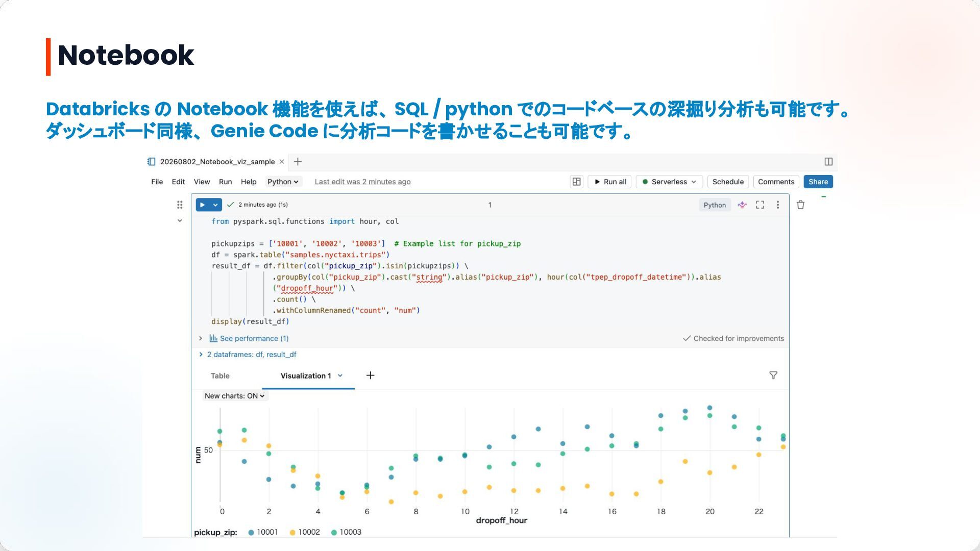Viewport: 980px width, 551px height.
Task: Add a new visualization with plus
Action: 371,375
